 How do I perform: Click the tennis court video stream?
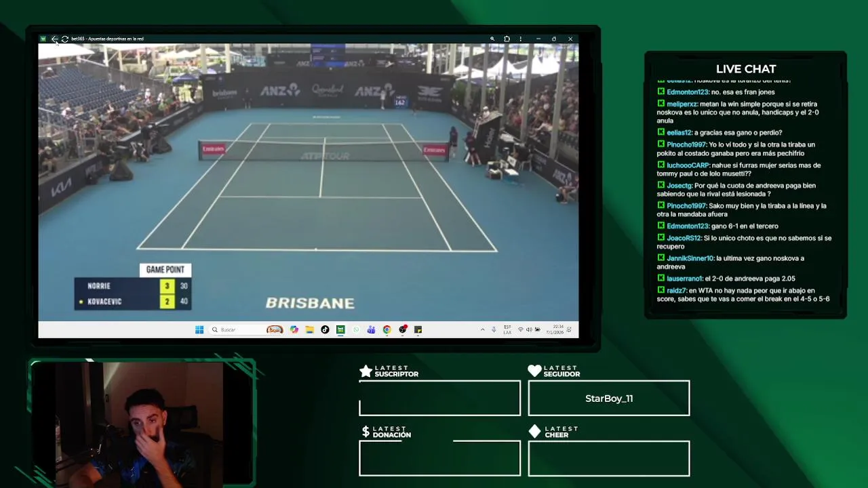309,183
